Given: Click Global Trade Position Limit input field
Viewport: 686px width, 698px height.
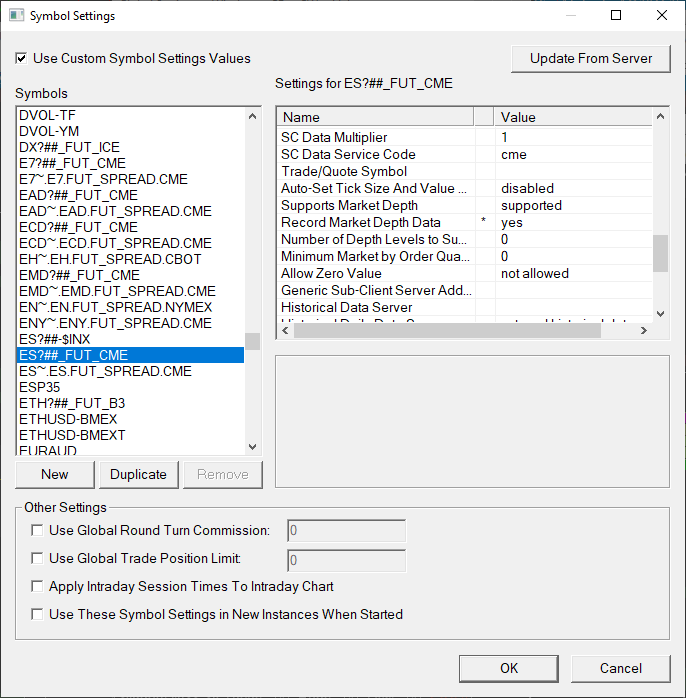Looking at the screenshot, I should [346, 560].
